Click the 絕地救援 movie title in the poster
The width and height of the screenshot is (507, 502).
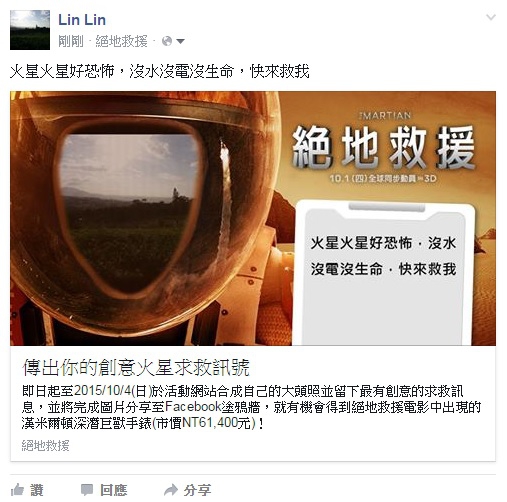click(383, 147)
